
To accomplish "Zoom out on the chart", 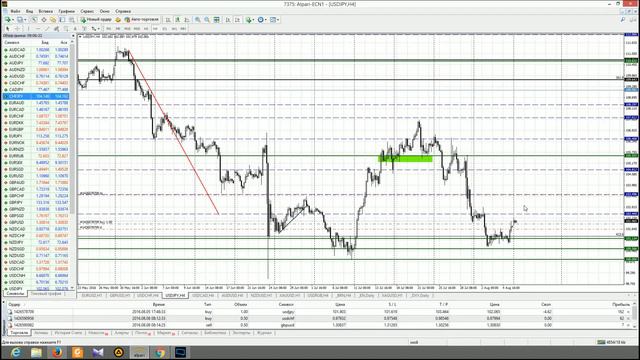I will pyautogui.click(x=207, y=20).
